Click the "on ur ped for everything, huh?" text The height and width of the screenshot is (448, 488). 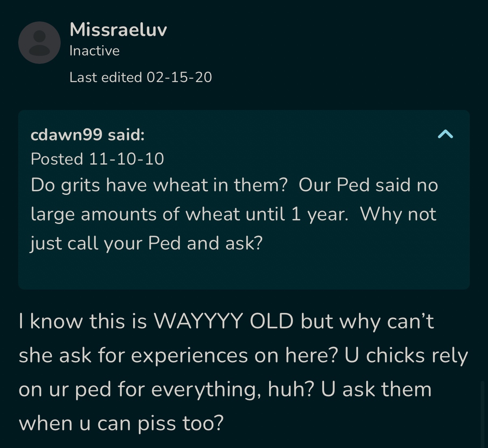(166, 389)
